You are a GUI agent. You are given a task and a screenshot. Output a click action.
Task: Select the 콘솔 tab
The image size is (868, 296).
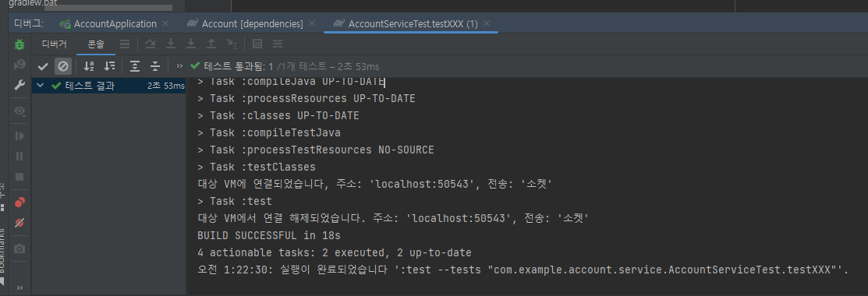pyautogui.click(x=96, y=44)
